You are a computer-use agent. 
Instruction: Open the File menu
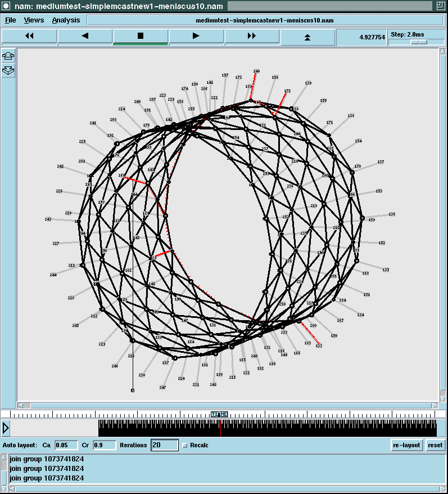coord(11,20)
